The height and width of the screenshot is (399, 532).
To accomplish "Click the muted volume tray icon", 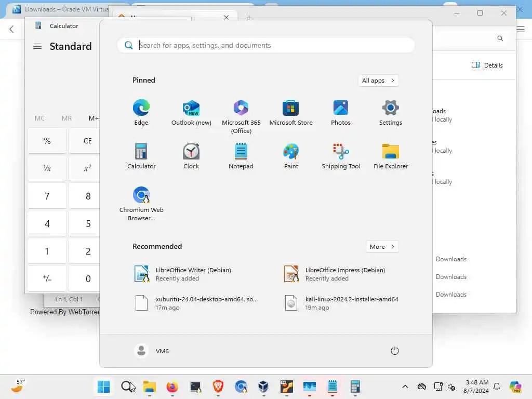I will point(451,387).
